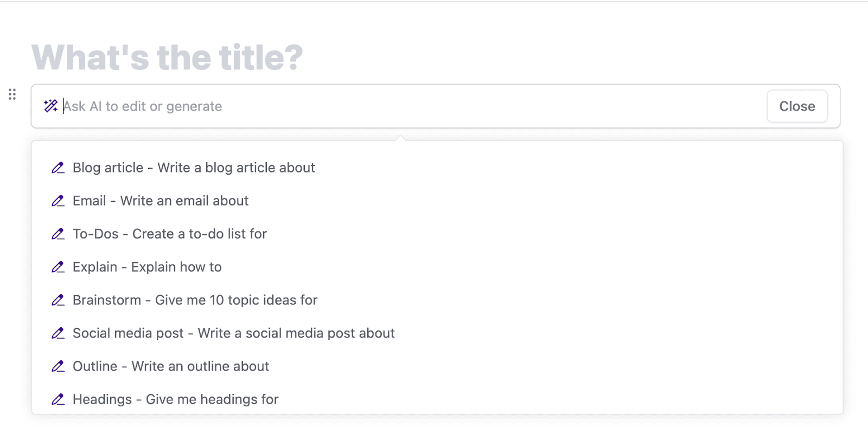
Task: Close the AI prompt bar
Action: coord(796,106)
